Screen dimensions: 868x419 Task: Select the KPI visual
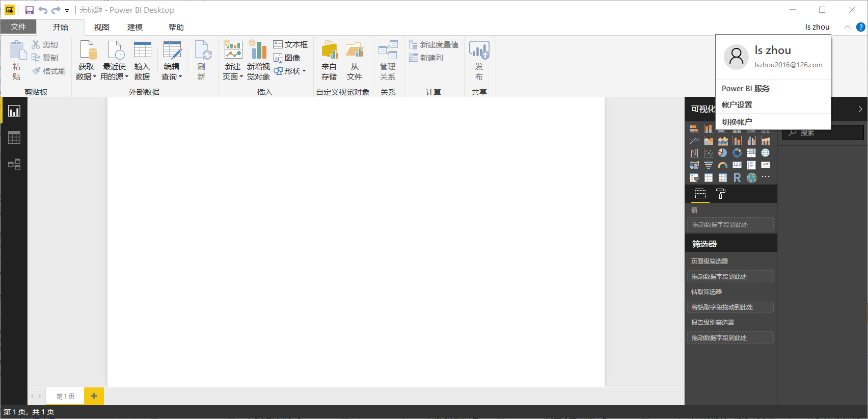coord(766,165)
